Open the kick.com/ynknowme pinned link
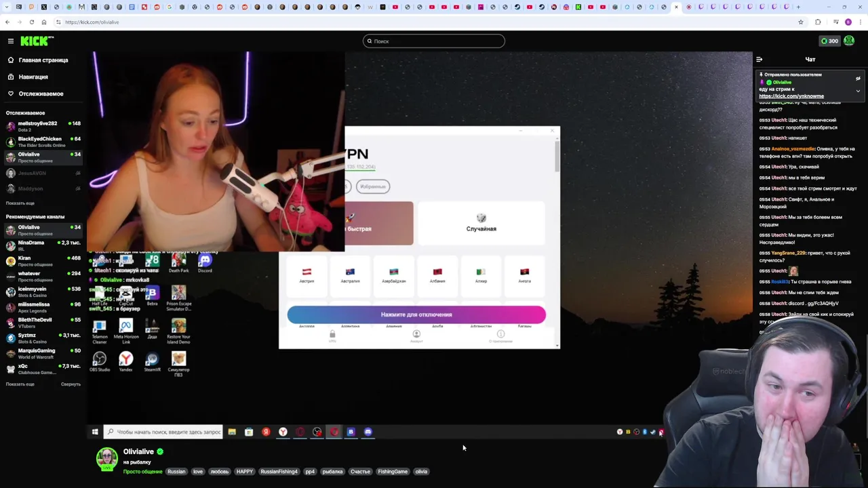Screen dimensions: 868x488 coord(791,96)
